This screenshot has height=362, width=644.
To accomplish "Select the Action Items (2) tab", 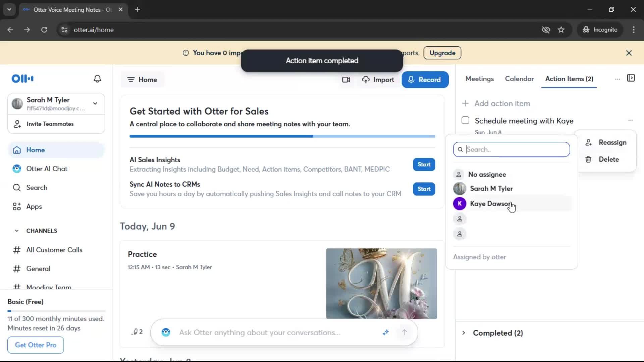I will click(x=569, y=79).
